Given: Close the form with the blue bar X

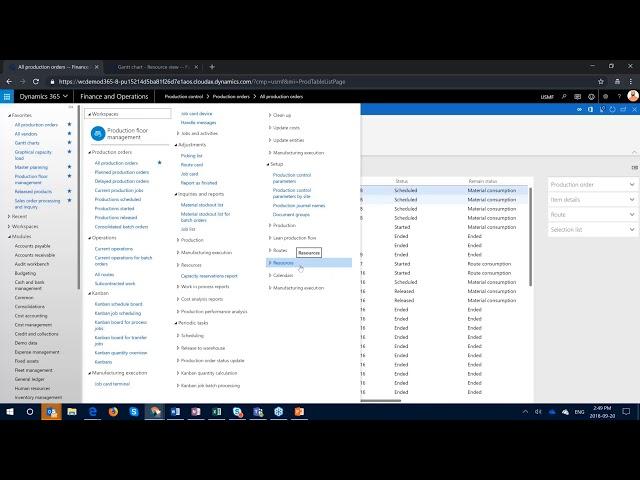Looking at the screenshot, I should point(634,109).
